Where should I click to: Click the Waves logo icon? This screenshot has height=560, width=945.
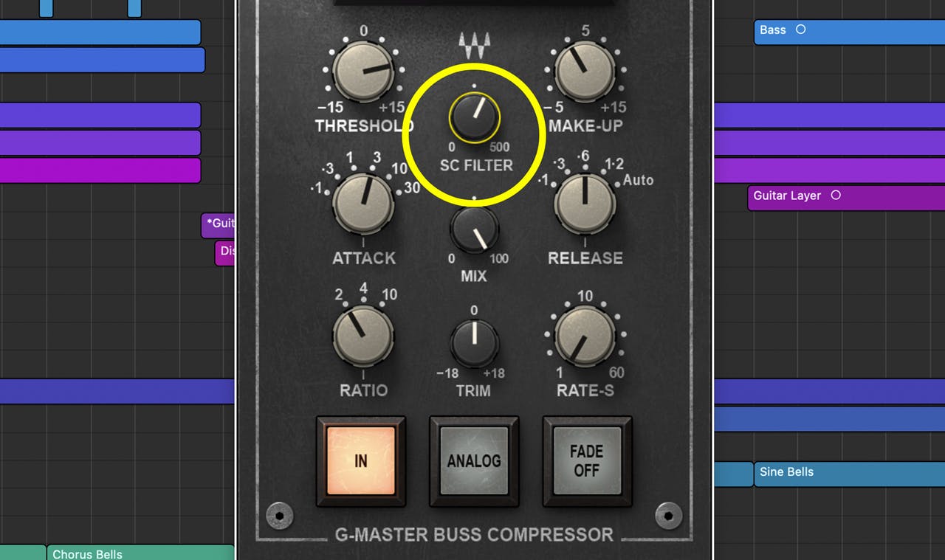474,46
